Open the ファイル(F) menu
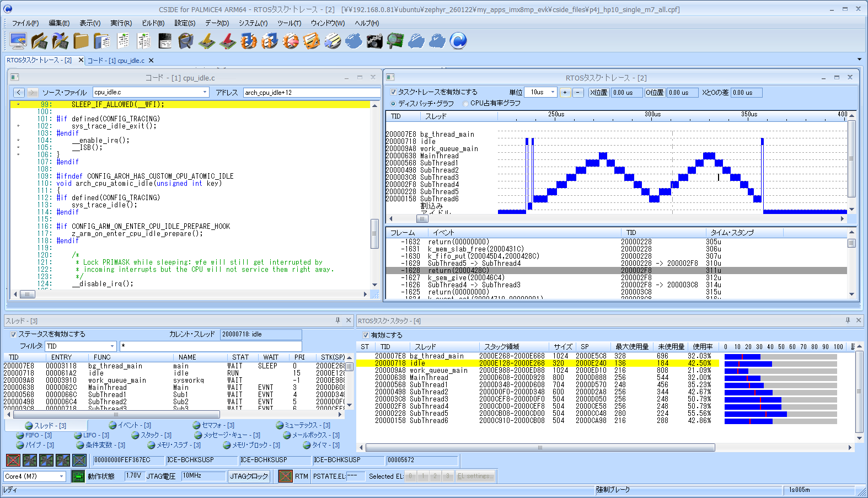This screenshot has width=868, height=498. pos(25,23)
